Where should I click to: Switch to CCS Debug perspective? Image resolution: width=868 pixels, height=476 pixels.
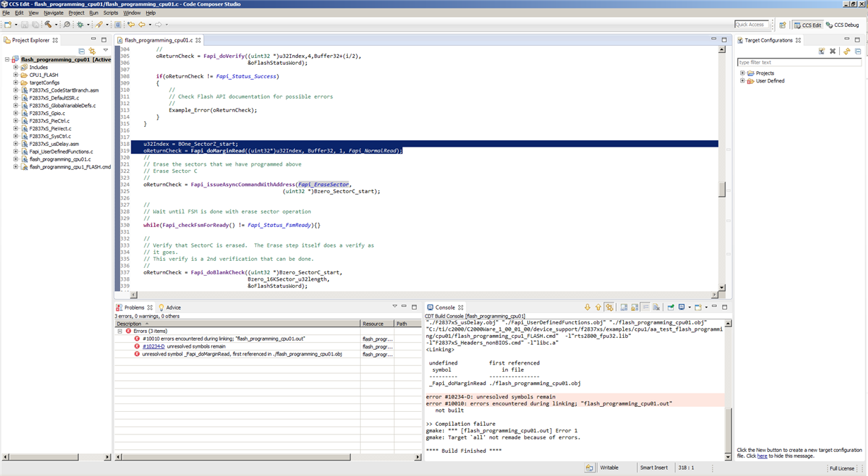click(842, 25)
